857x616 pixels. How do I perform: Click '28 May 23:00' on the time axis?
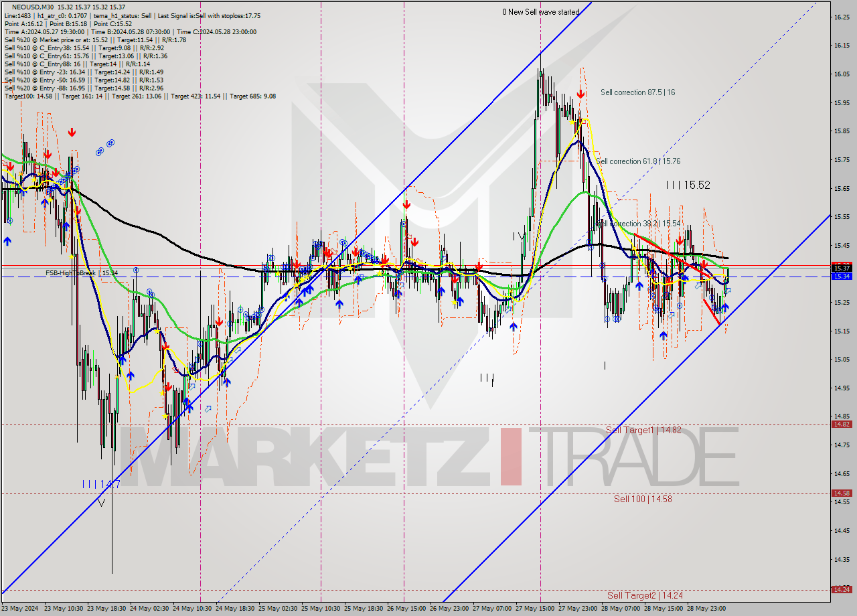pos(705,609)
